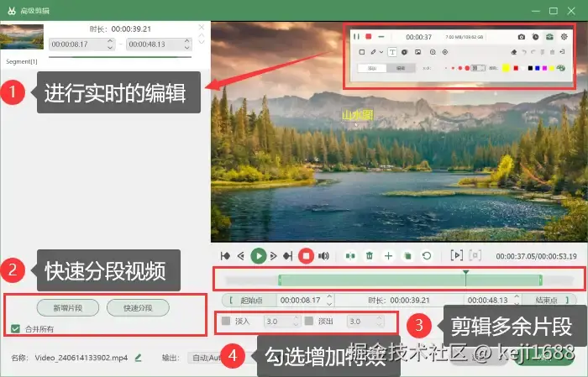Increase segment start time in the left panel
Viewport: 588px width, 377px height.
(110, 41)
